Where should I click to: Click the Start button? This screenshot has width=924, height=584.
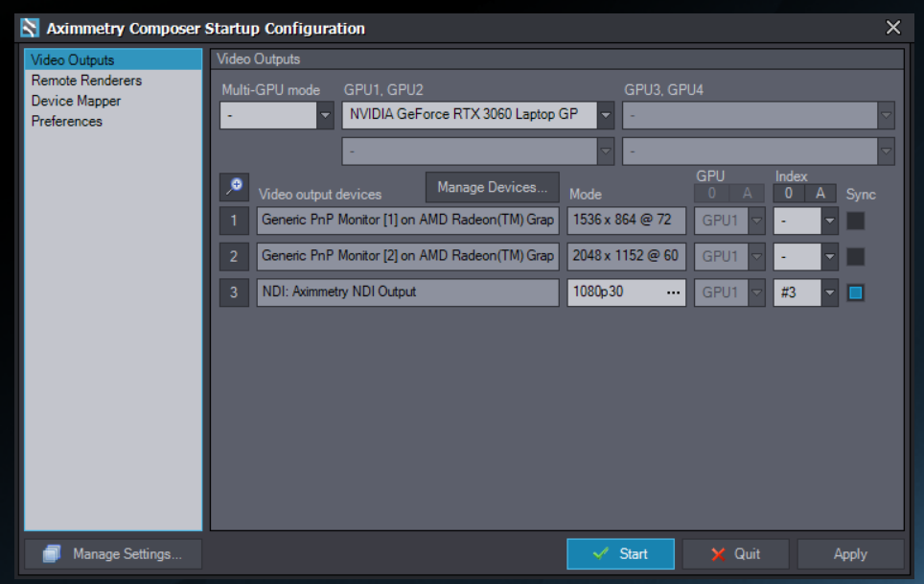pos(620,554)
